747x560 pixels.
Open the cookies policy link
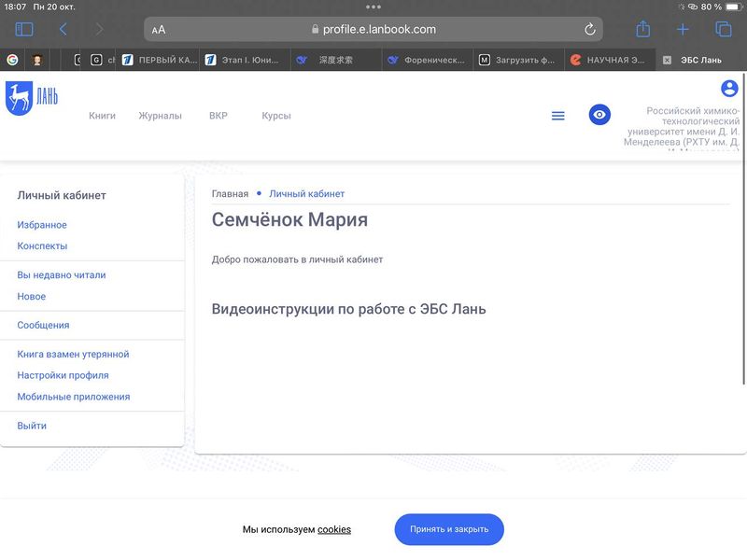(x=334, y=529)
